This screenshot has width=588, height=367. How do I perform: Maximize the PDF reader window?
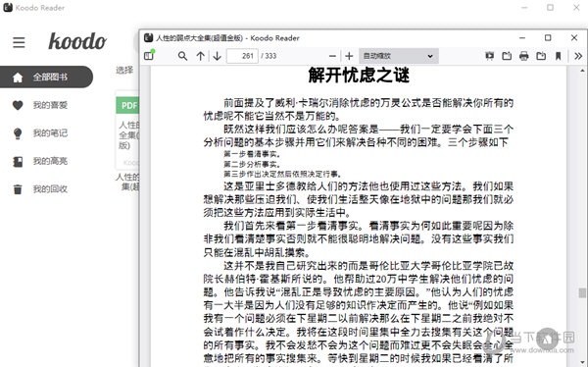point(548,38)
